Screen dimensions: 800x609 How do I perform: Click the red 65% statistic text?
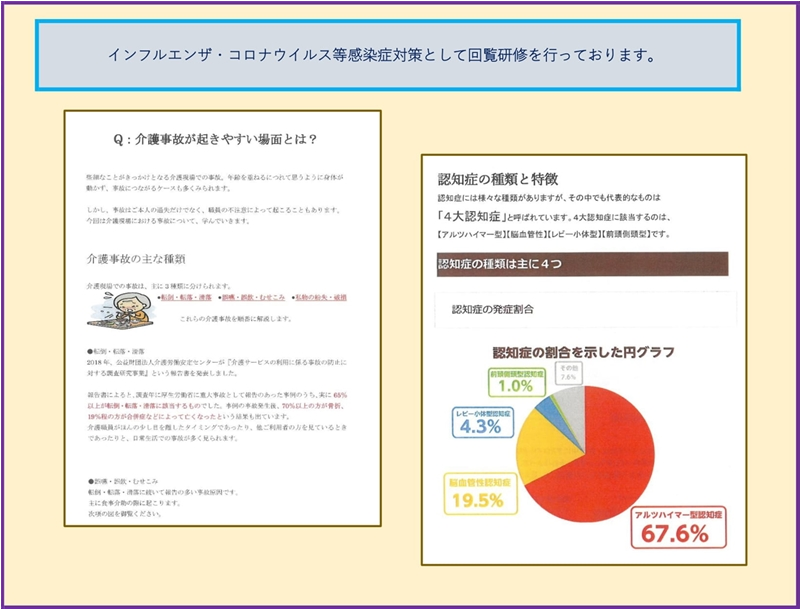click(340, 395)
